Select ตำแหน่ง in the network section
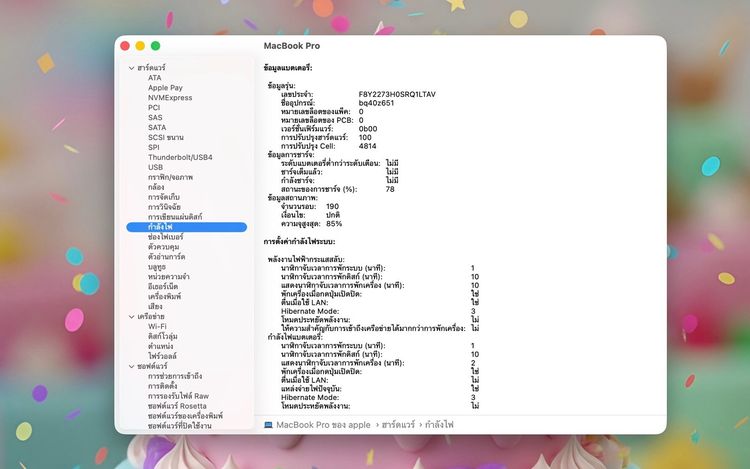750x469 pixels. click(x=161, y=346)
